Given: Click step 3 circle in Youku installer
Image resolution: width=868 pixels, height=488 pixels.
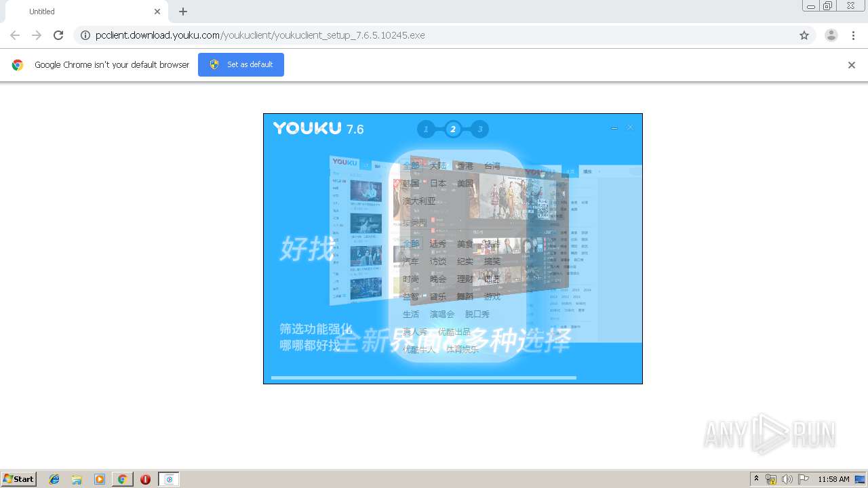Looking at the screenshot, I should coord(479,129).
